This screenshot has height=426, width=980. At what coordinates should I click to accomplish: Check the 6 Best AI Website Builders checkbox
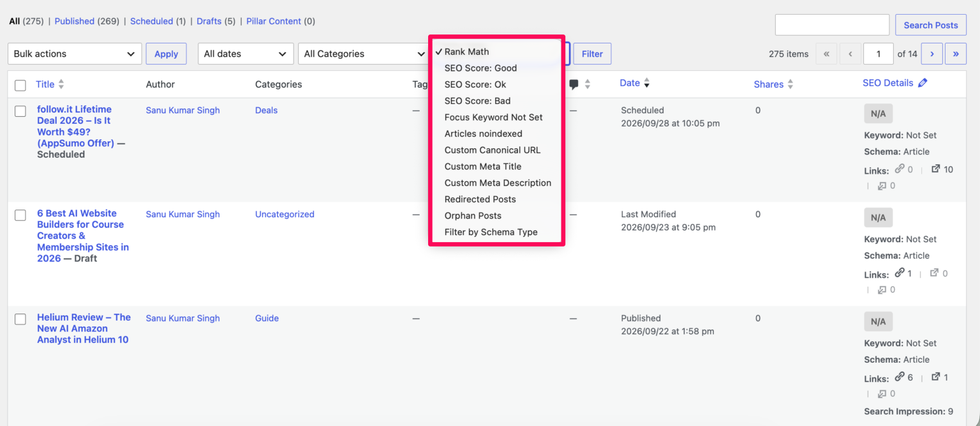point(20,215)
